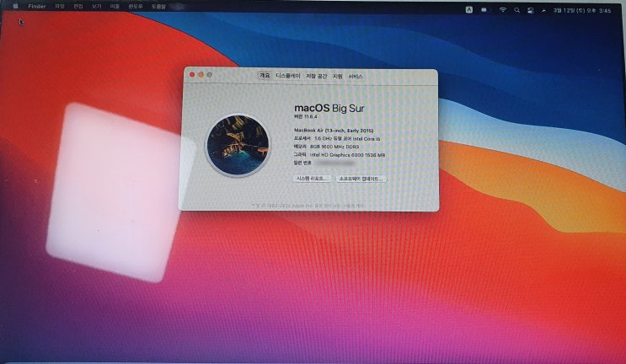Click the Intel HD Graphics 6000 line
This screenshot has height=364, width=626.
[x=340, y=154]
